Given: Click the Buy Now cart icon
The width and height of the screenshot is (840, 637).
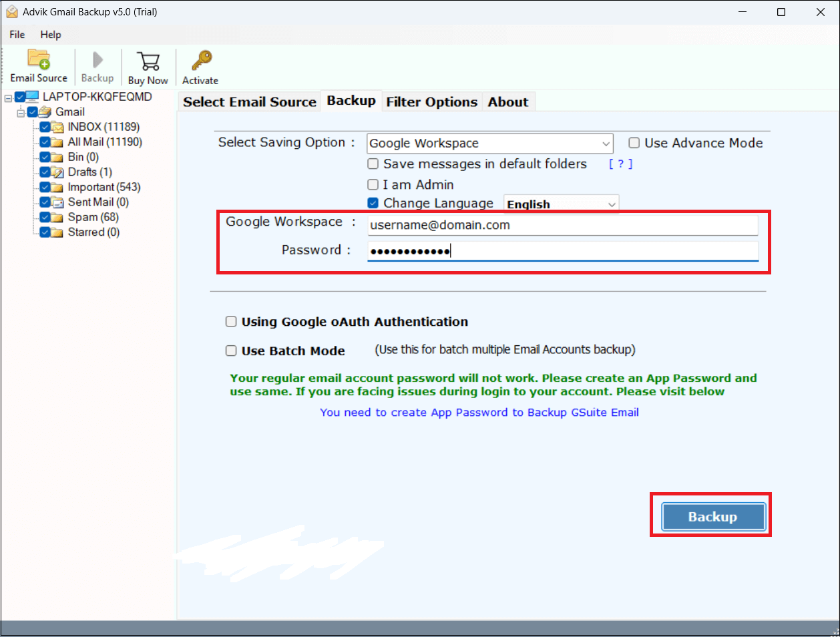Looking at the screenshot, I should click(148, 61).
